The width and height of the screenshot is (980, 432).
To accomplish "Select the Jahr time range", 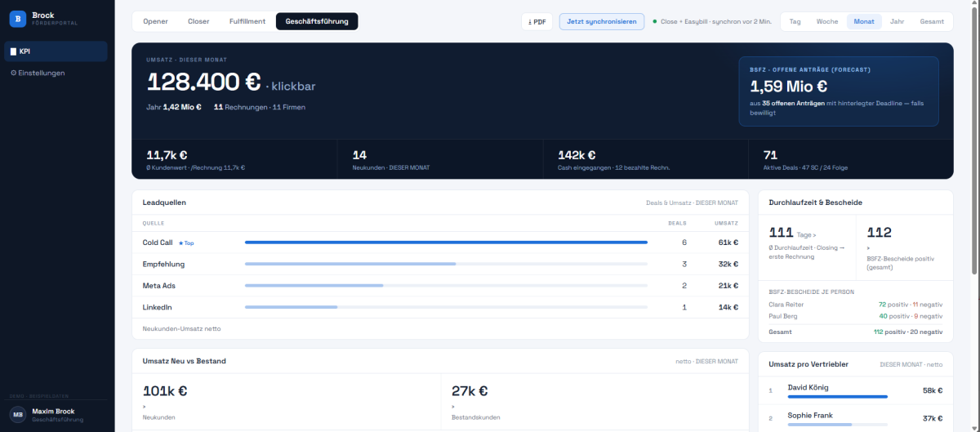I will [897, 22].
